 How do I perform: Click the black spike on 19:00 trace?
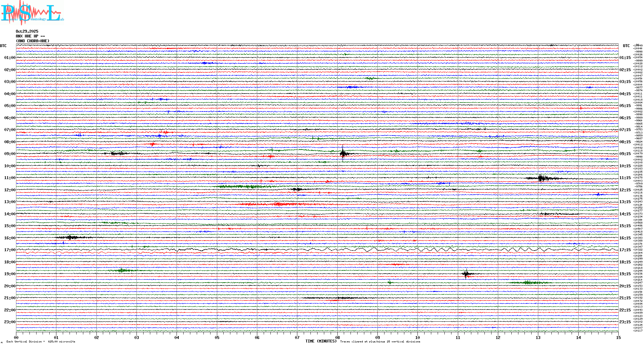(x=466, y=274)
